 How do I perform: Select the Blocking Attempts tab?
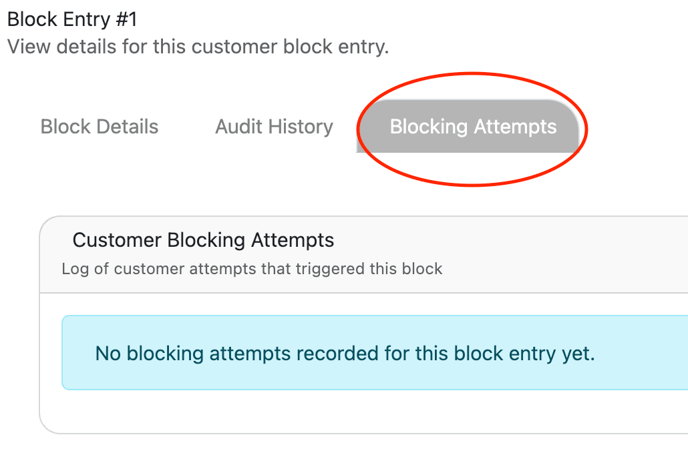coord(472,127)
